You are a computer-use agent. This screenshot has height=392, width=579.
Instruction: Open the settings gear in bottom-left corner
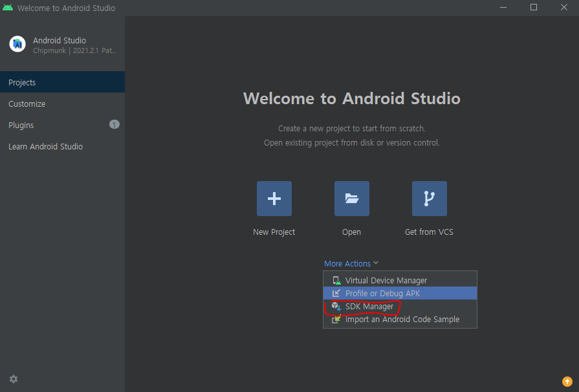(14, 379)
